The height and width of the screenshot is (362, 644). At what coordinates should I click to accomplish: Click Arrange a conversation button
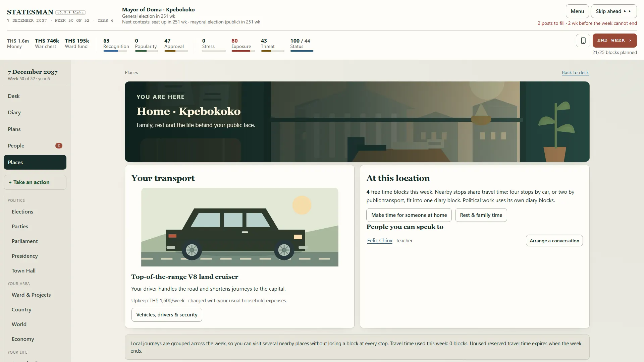point(554,241)
